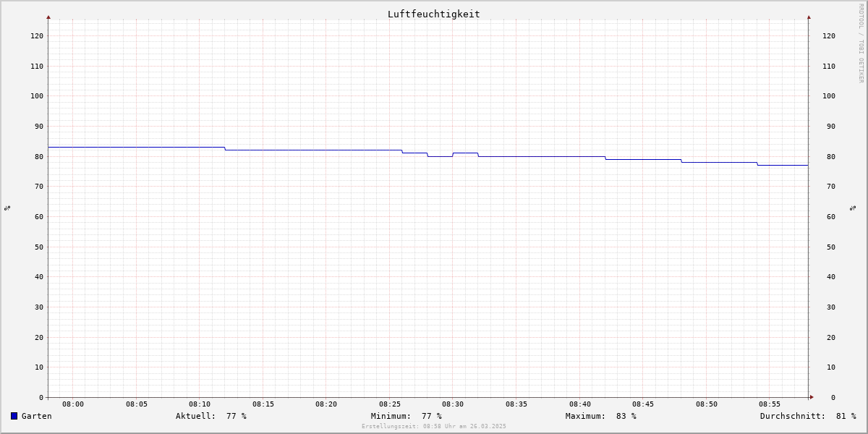868x434 pixels.
Task: Click the Minimum: 77 % value
Action: (x=407, y=416)
